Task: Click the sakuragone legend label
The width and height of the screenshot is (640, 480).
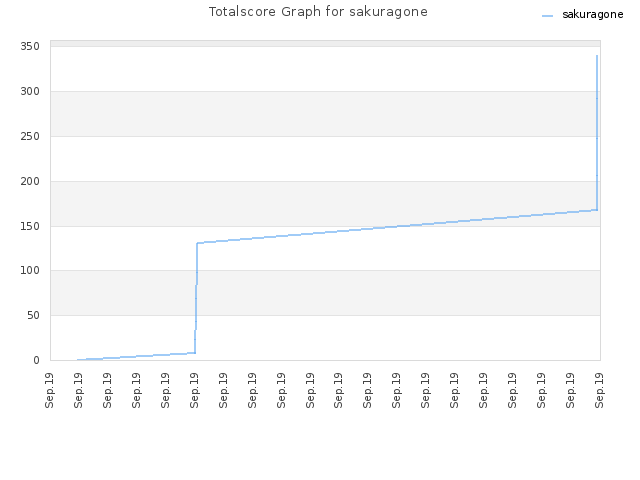Action: 592,15
